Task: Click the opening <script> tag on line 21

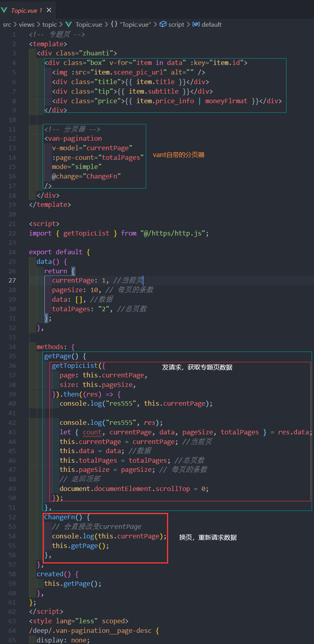Action: coord(44,224)
